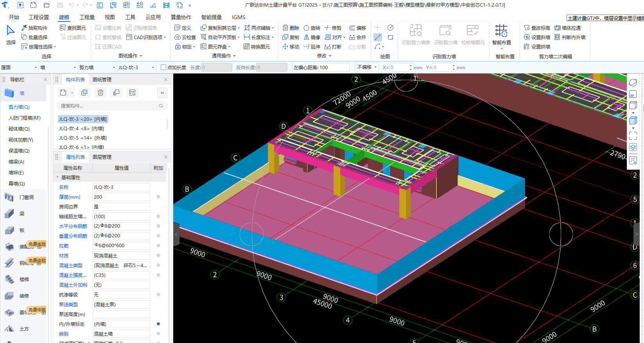Select the 修剪 trim tool
This screenshot has width=644, height=343.
(333, 28)
